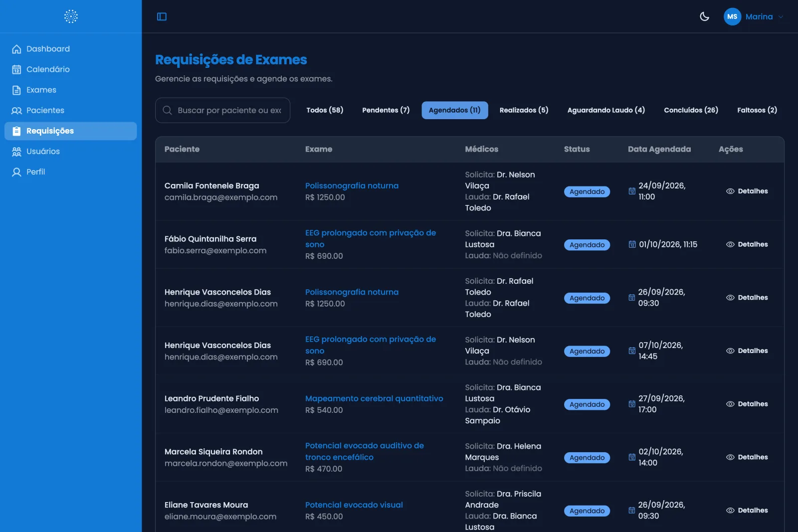
Task: Open the Marina user menu dropdown
Action: click(754, 16)
